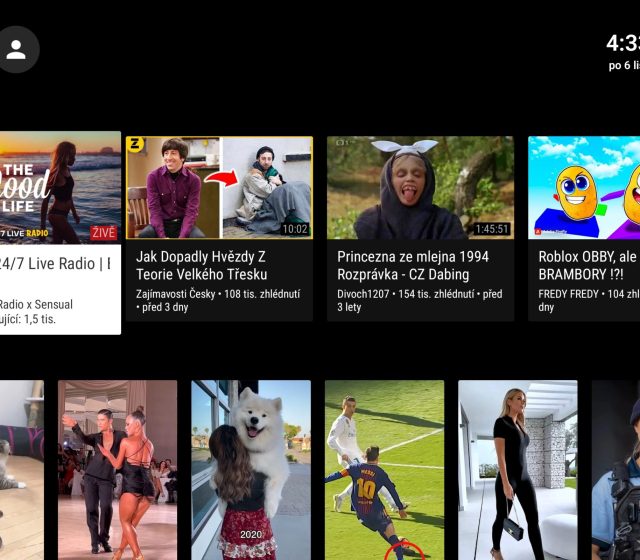This screenshot has width=640, height=560.
Task: Play the Princezna ze mlejna thumbnail
Action: 420,187
